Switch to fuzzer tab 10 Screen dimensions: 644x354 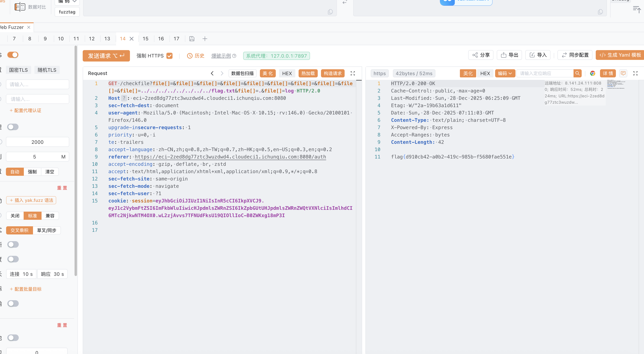click(60, 39)
